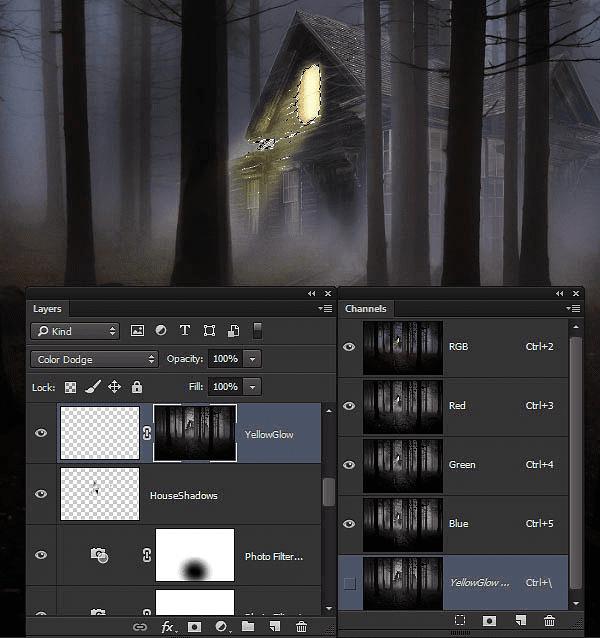Image resolution: width=600 pixels, height=638 pixels.
Task: Open the Opacity slider dropdown arrow
Action: [252, 359]
